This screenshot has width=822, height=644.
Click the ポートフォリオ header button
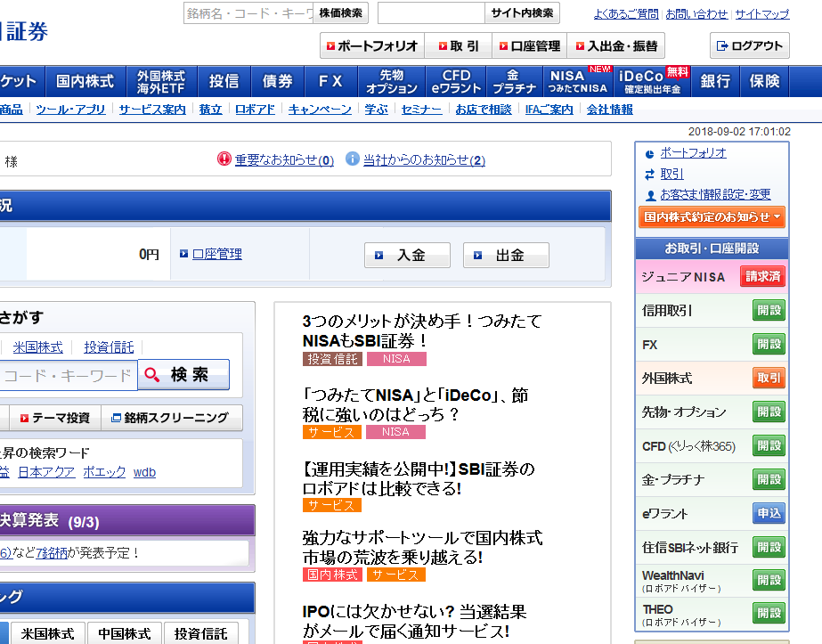click(x=372, y=45)
